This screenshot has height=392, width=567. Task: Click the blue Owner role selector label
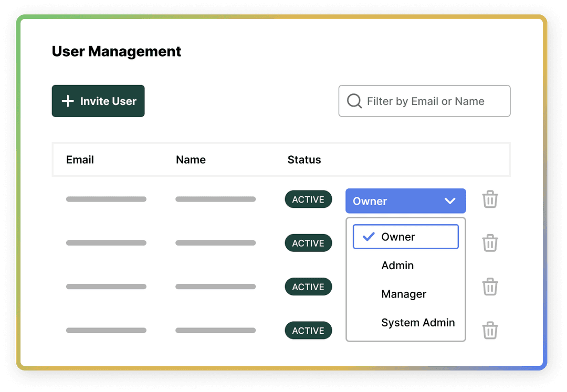[x=370, y=201]
